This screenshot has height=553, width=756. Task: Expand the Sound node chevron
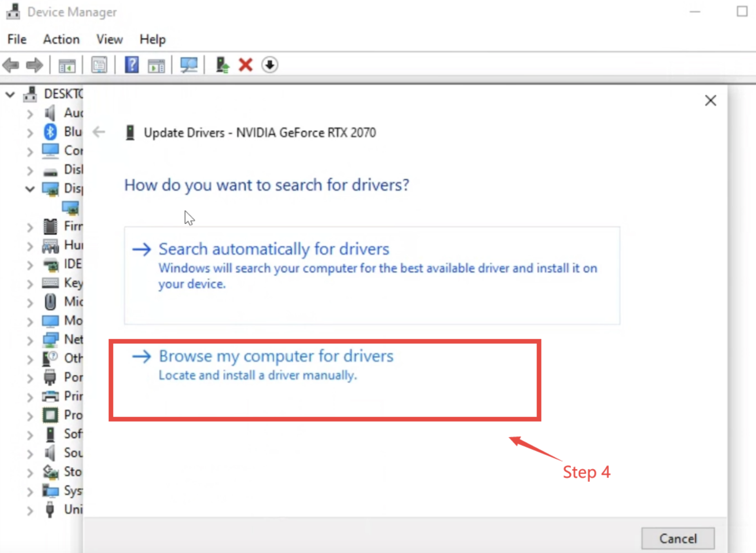(30, 454)
